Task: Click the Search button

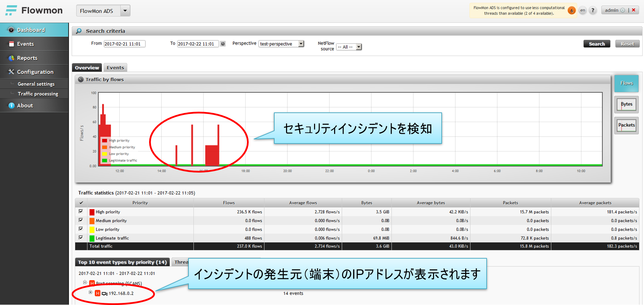Action: click(597, 44)
